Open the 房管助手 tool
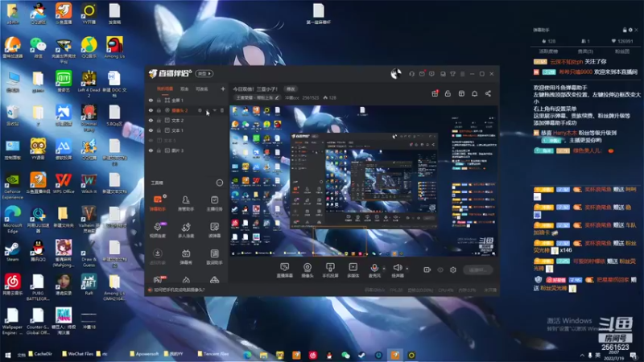The width and height of the screenshot is (644, 362). [x=186, y=204]
